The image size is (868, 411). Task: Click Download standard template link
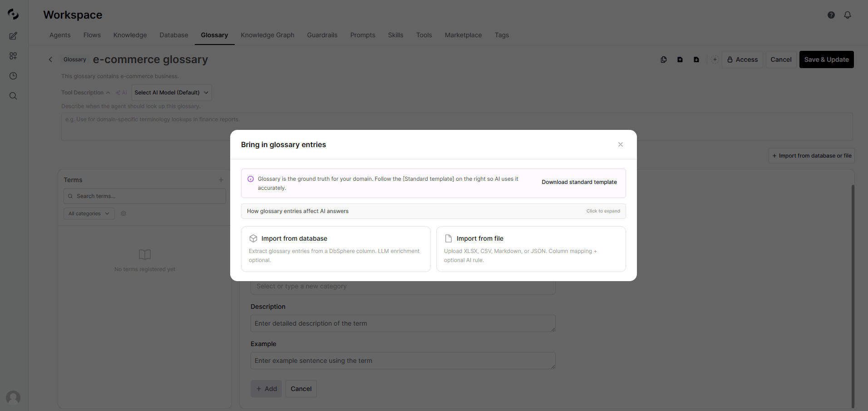pyautogui.click(x=579, y=182)
